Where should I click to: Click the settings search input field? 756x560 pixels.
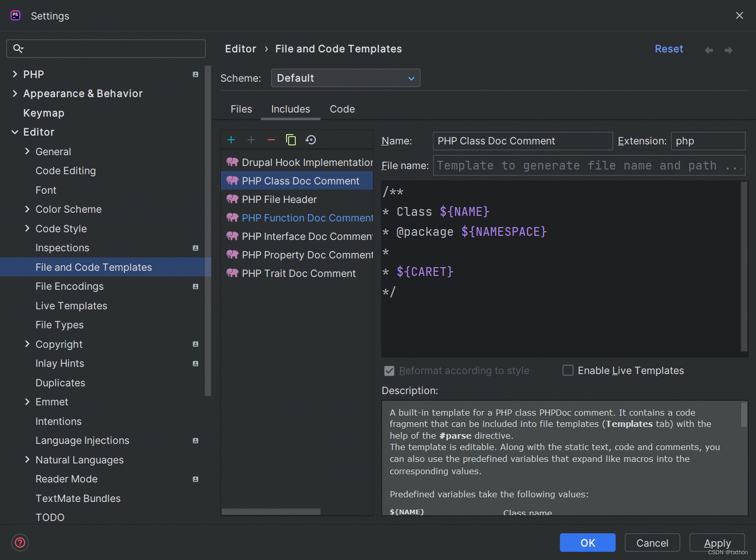[x=106, y=48]
